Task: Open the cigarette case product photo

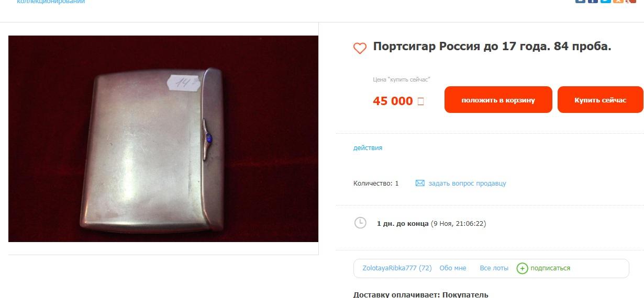Action: (x=163, y=139)
